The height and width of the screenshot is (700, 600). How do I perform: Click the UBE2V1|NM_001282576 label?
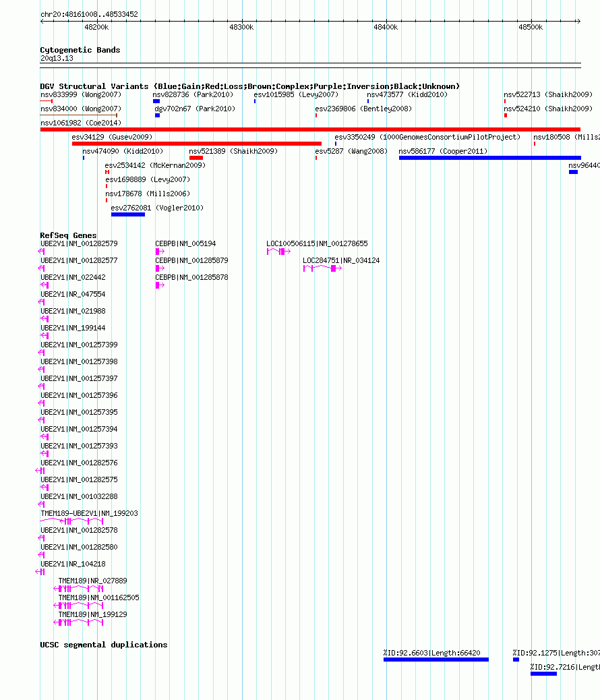pos(79,463)
